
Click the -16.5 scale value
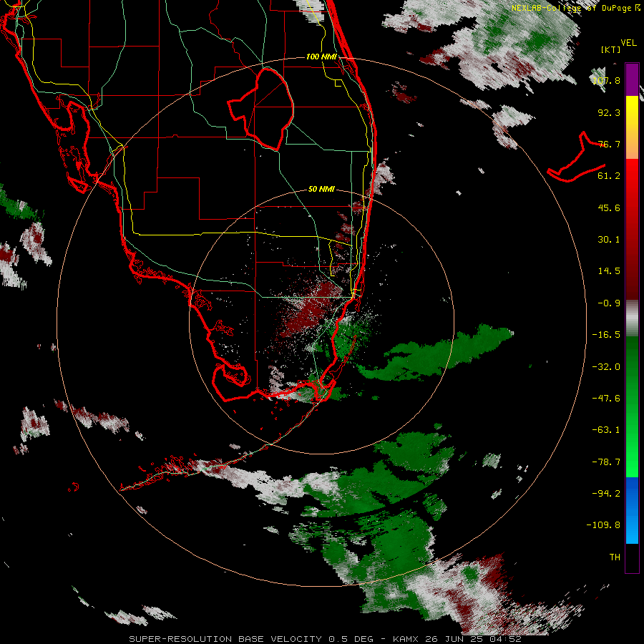(x=606, y=335)
